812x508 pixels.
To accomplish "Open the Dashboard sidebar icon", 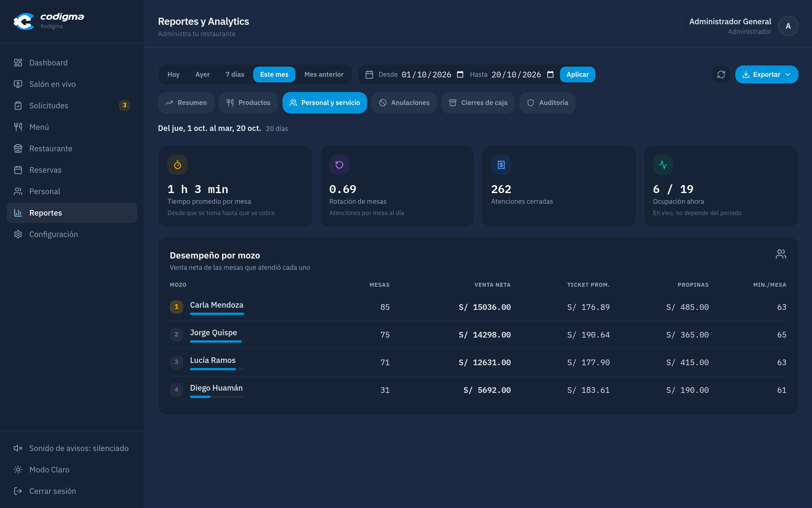I will pos(18,63).
